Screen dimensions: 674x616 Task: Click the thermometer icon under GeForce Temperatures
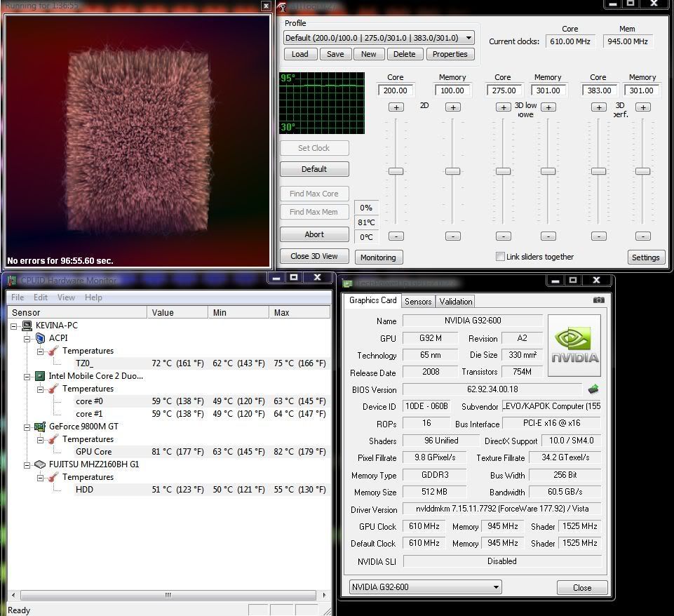click(53, 439)
